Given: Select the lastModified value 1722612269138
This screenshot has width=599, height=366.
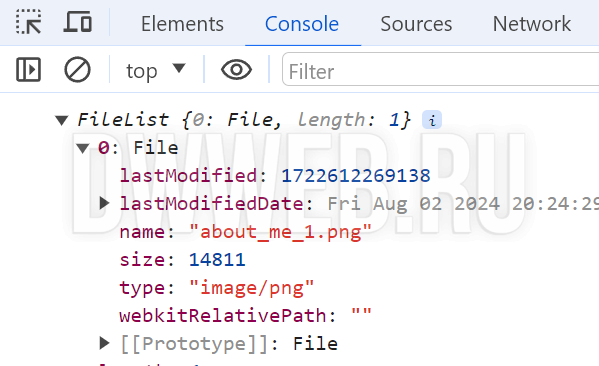Looking at the screenshot, I should pyautogui.click(x=356, y=176).
